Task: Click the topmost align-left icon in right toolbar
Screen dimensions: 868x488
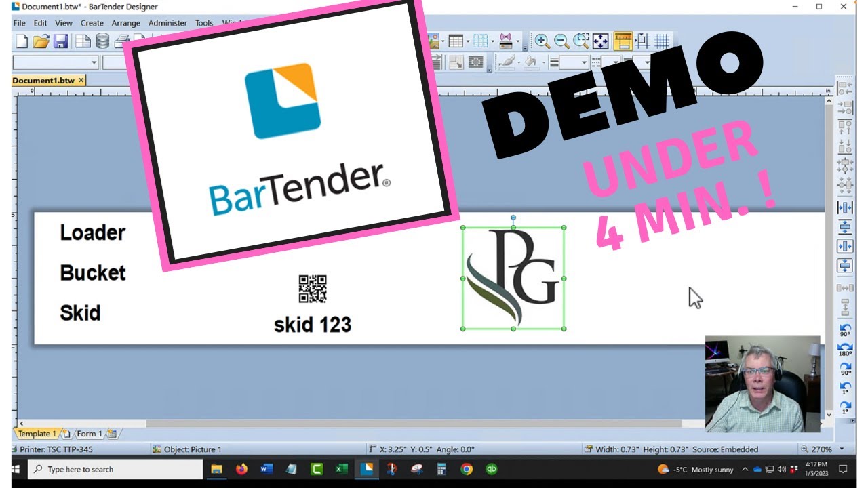Action: point(845,88)
